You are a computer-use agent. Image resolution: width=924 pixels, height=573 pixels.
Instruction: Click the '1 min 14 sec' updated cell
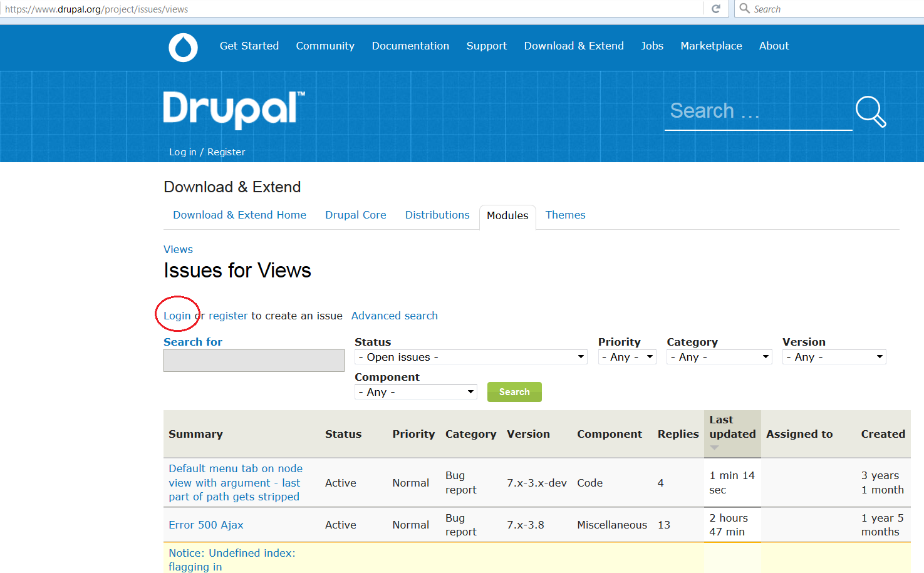tap(732, 483)
